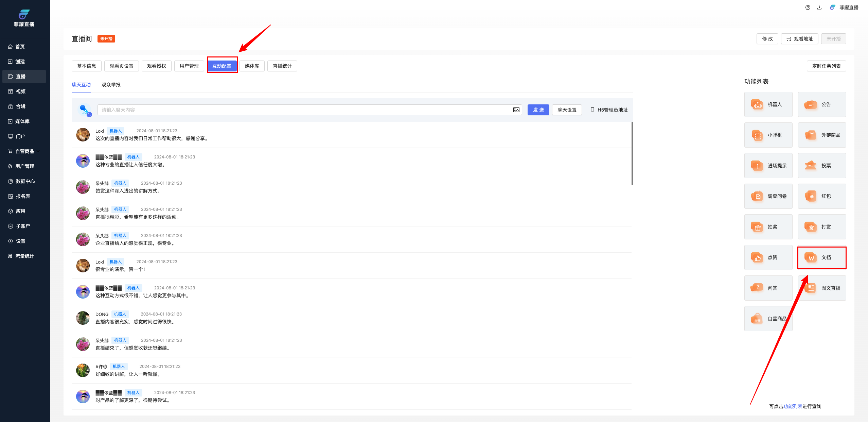
Task: Open the 调查问卷 survey function
Action: click(x=768, y=196)
